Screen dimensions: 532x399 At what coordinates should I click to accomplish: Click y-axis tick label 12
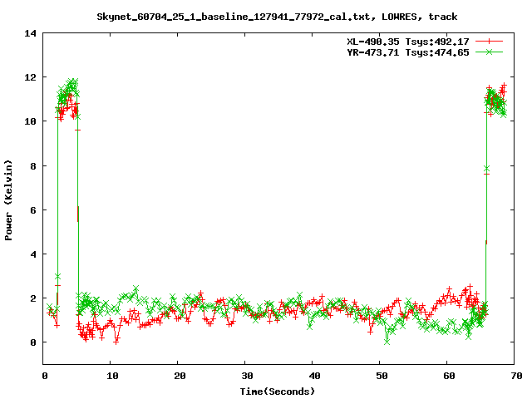point(30,77)
